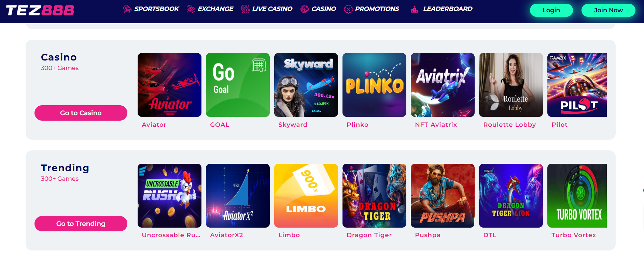The image size is (644, 257).
Task: Click the Login button
Action: (x=551, y=10)
